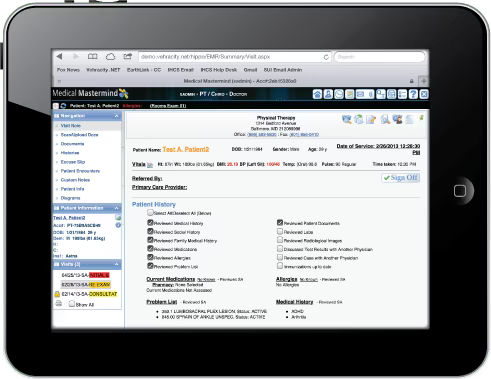Uncheck Reviewed Allergies checkbox
The width and height of the screenshot is (491, 379).
(150, 257)
